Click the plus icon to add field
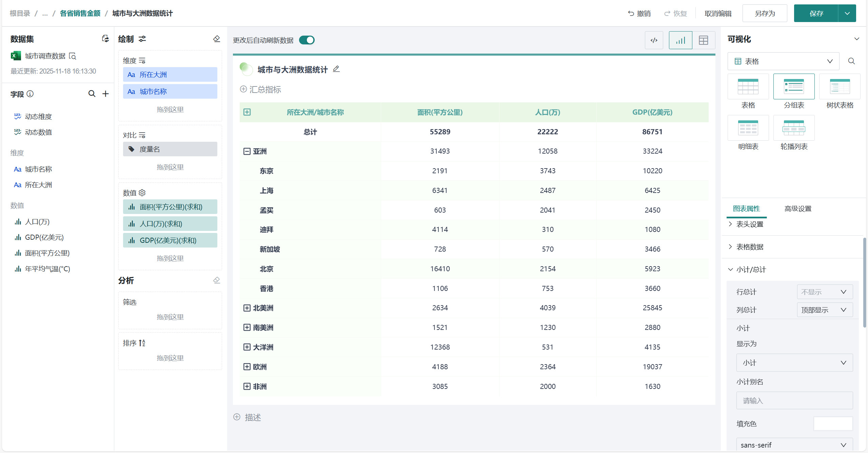The width and height of the screenshot is (868, 453). [x=106, y=94]
